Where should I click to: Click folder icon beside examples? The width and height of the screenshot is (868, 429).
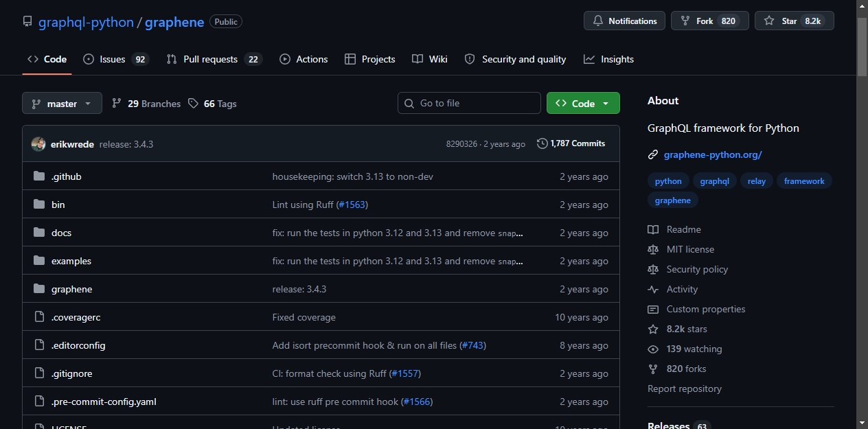pyautogui.click(x=39, y=261)
